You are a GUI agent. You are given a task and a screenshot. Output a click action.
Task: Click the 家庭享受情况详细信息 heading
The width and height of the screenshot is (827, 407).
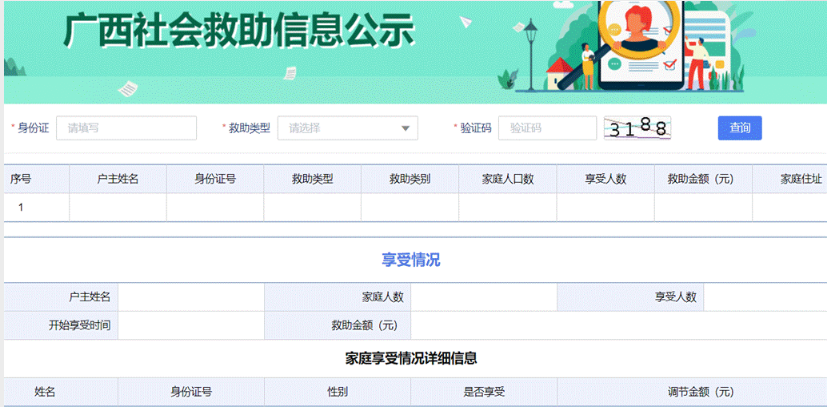click(x=410, y=357)
